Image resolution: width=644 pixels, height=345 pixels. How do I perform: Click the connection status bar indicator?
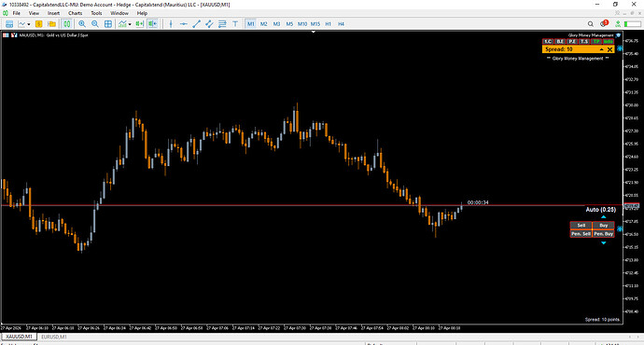pos(633,24)
